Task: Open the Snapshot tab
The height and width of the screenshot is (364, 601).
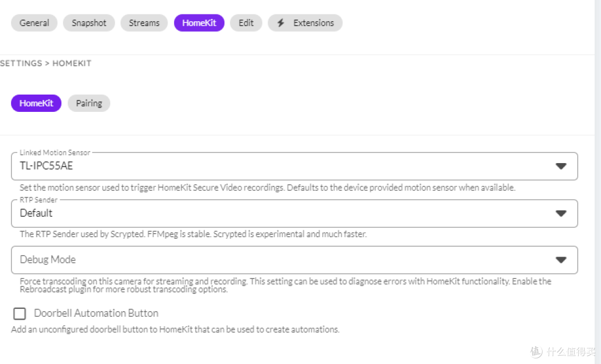Action: 88,23
